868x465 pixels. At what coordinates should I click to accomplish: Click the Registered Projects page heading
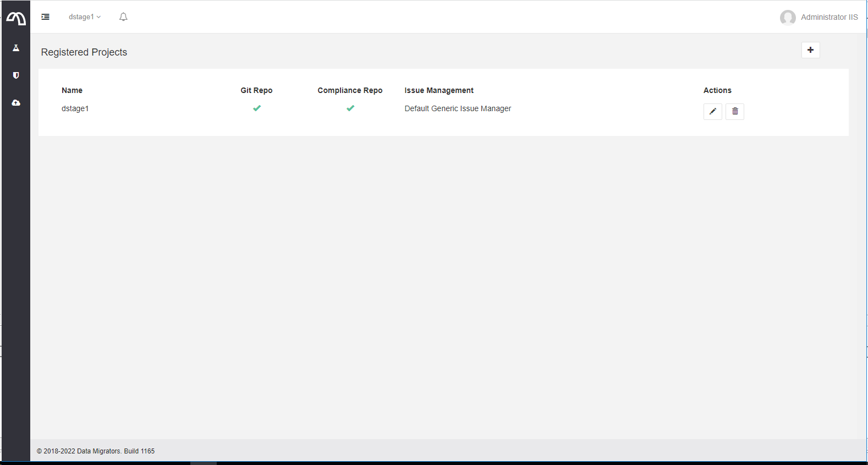(x=84, y=52)
